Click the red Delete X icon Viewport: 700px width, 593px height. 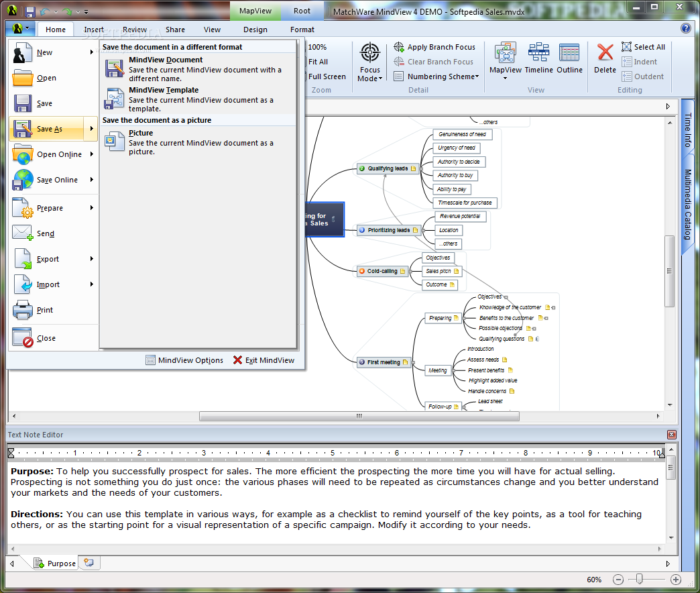pos(605,52)
